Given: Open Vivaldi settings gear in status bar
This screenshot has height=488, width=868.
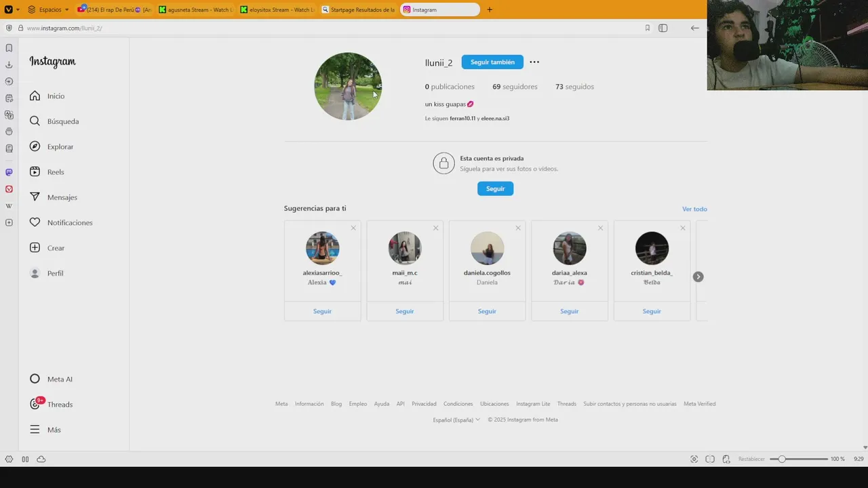Looking at the screenshot, I should pos(9,459).
